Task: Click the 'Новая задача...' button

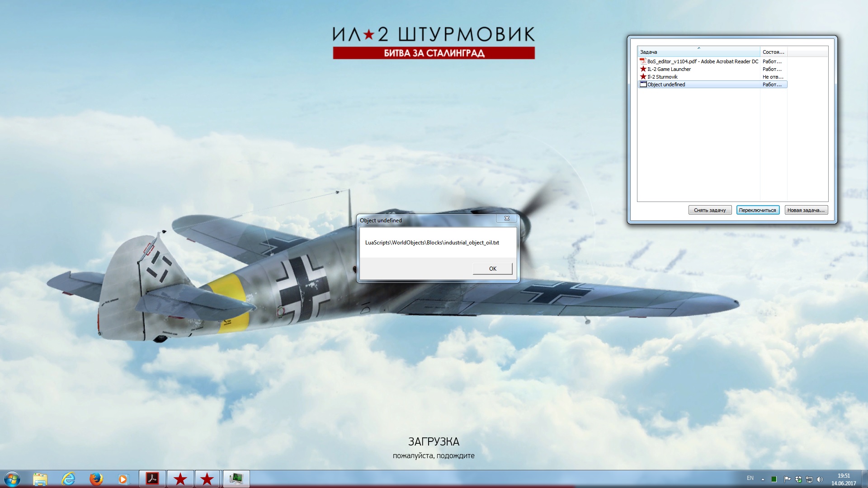Action: pos(806,210)
